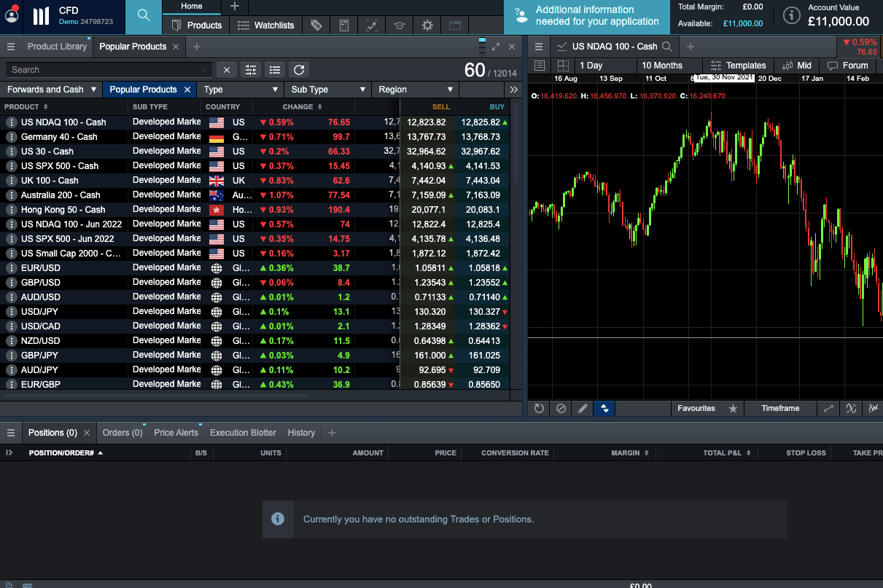Select the pencil drawing tool on chart
This screenshot has height=588, width=883.
point(583,408)
